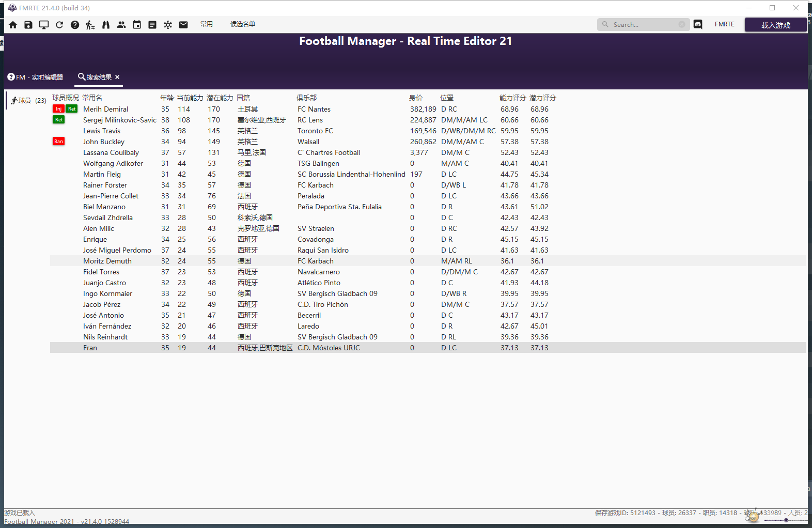Select player row Fran
Image resolution: width=812 pixels, height=528 pixels.
(428, 348)
